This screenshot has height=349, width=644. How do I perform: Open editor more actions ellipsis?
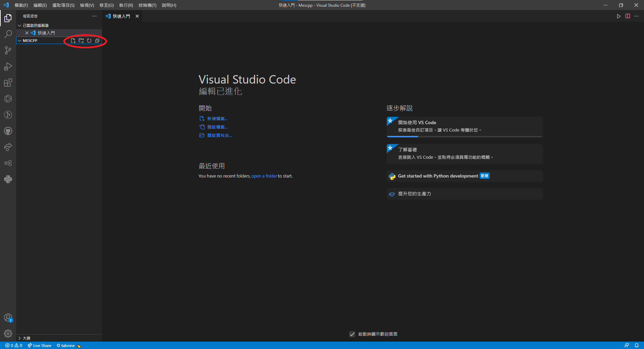point(636,16)
